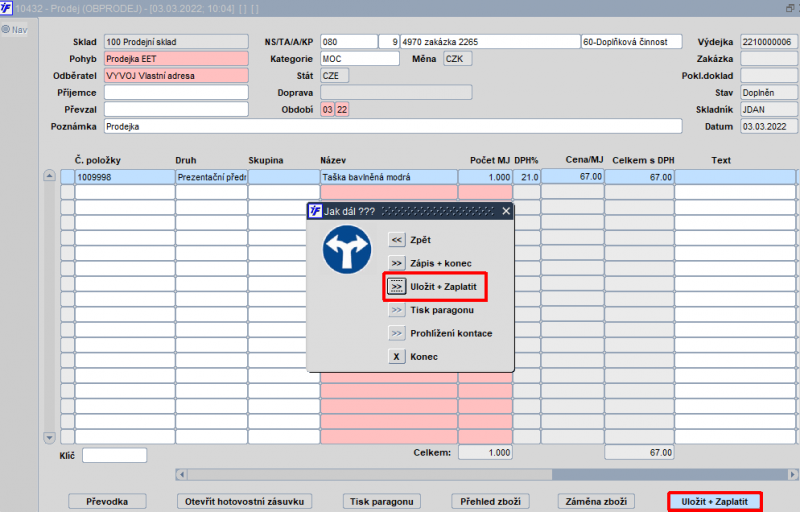Restore the window using title bar icon
Viewport: 800px width, 512px height.
(x=790, y=7)
